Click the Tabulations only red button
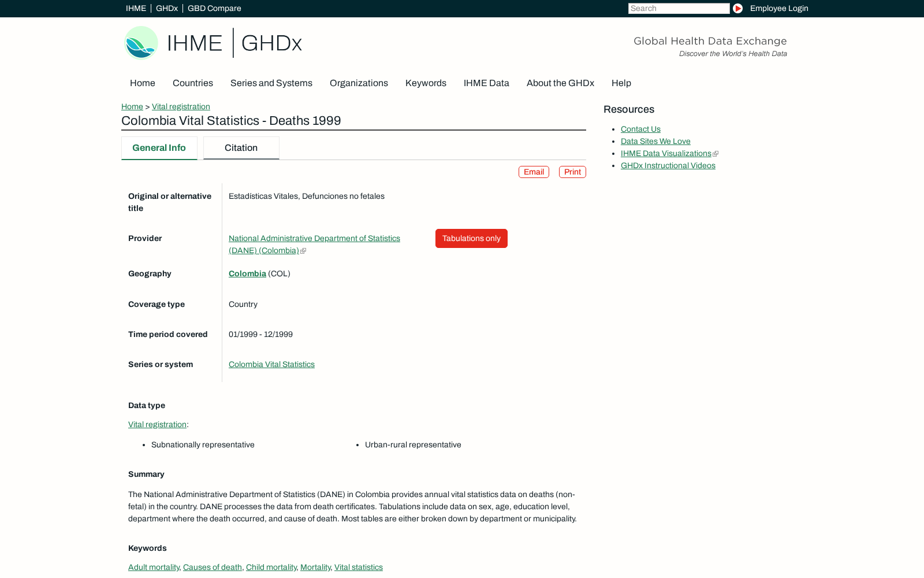The height and width of the screenshot is (578, 924). 471,239
